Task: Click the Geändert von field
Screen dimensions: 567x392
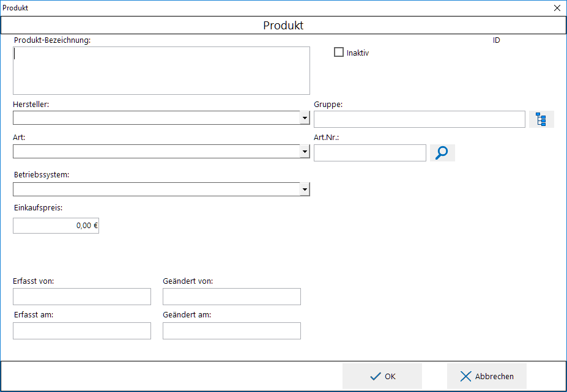Action: [231, 296]
